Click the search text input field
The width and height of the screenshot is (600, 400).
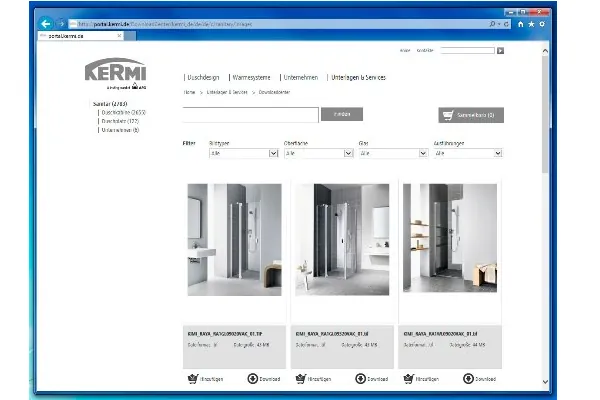point(250,115)
